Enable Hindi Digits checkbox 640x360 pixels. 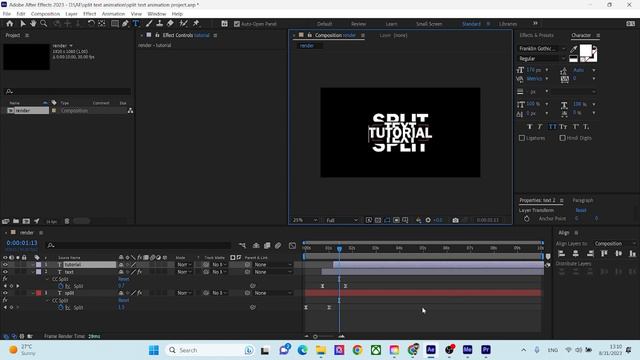pos(562,138)
